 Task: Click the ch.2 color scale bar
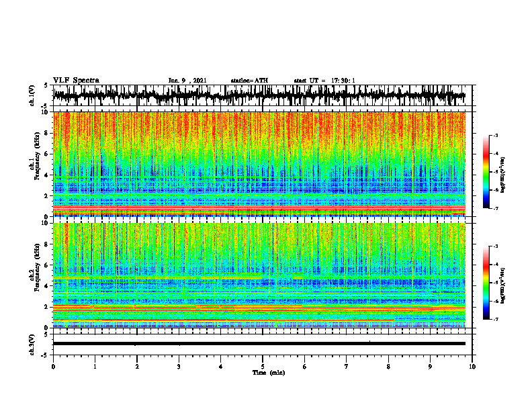coord(486,283)
